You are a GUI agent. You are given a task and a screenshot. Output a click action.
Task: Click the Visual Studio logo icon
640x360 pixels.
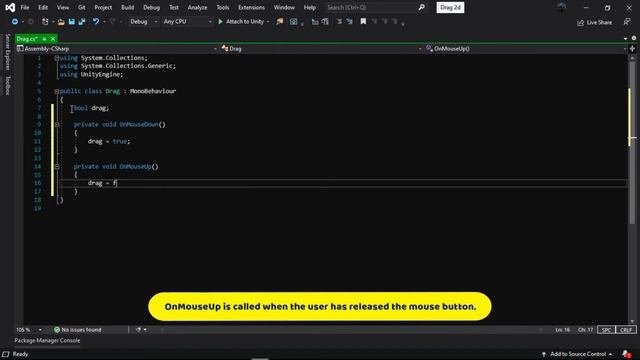[x=10, y=7]
